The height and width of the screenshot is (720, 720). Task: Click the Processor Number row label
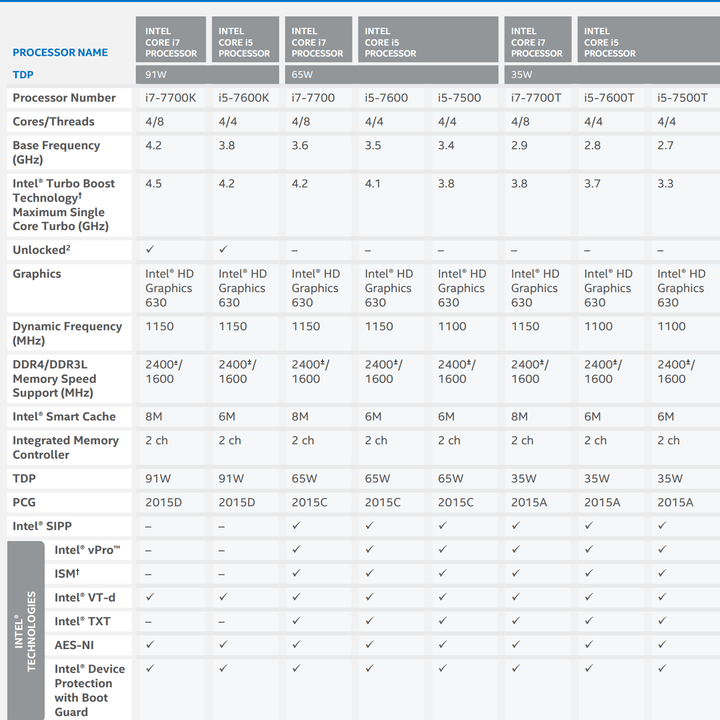tap(64, 98)
